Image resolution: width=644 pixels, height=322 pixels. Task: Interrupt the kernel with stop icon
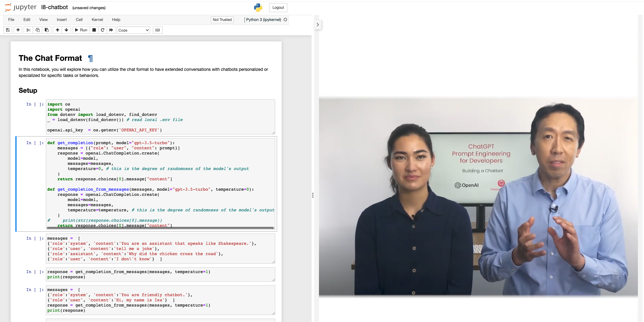pos(94,30)
